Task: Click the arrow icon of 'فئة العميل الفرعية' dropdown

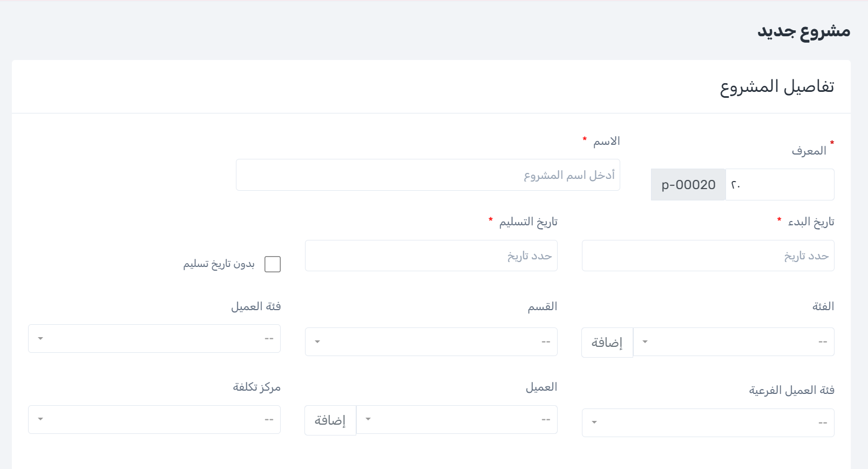Action: tap(594, 423)
